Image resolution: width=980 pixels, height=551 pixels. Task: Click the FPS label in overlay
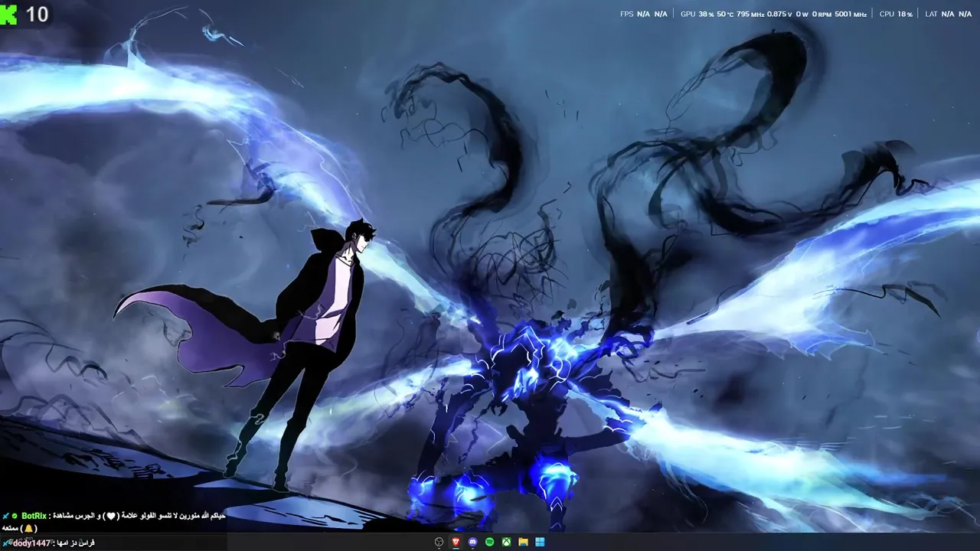(x=626, y=14)
